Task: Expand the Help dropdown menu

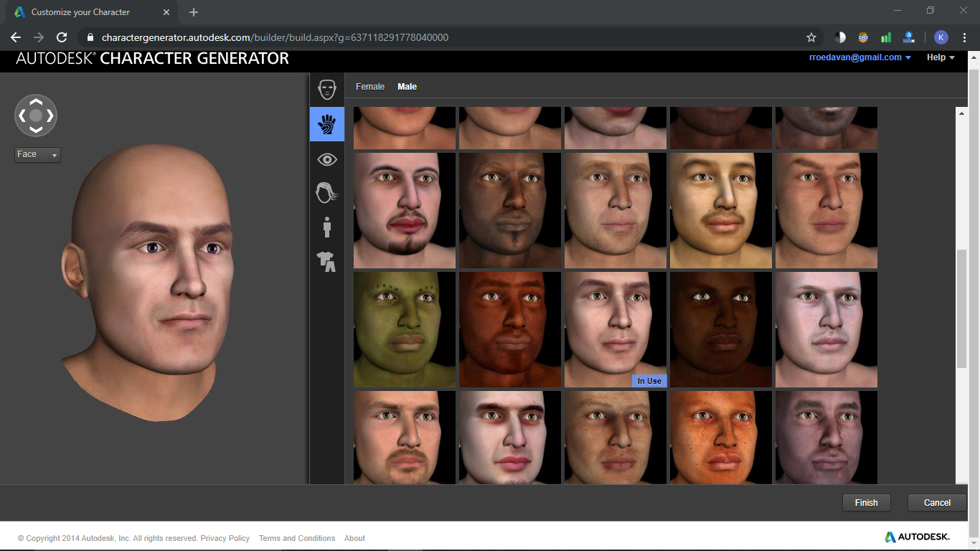Action: pos(939,57)
